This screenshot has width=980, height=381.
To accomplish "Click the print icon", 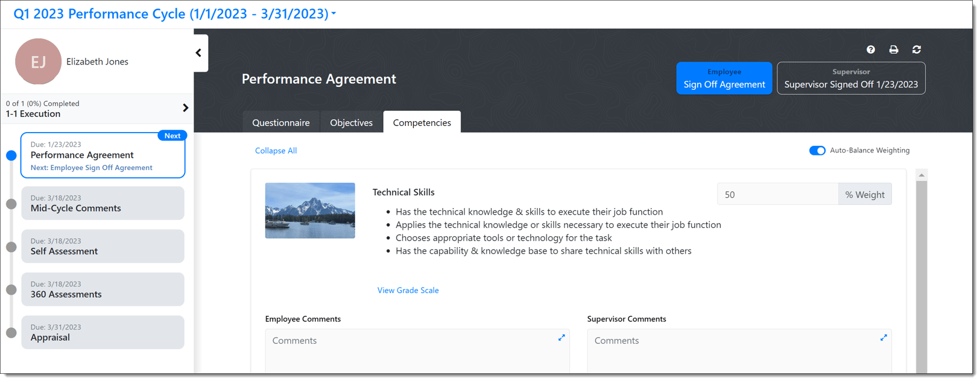I will [x=894, y=49].
